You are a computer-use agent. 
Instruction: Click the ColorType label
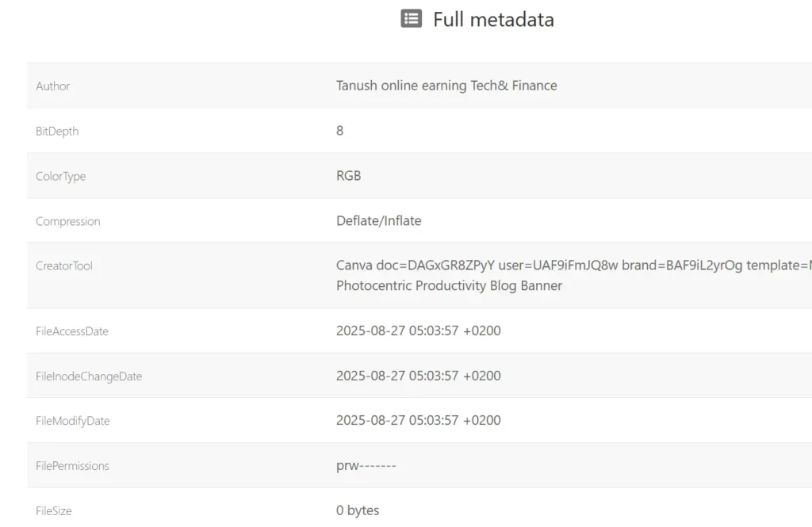60,176
